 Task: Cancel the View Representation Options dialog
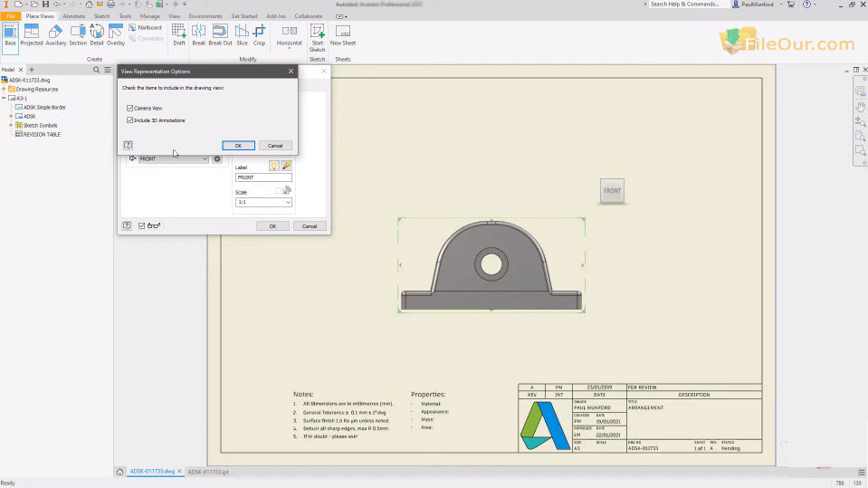pos(275,145)
